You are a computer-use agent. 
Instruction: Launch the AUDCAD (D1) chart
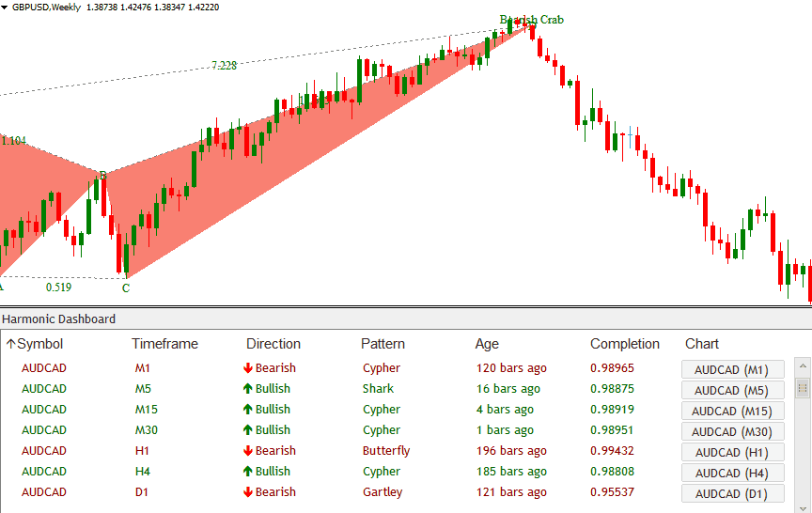point(732,493)
